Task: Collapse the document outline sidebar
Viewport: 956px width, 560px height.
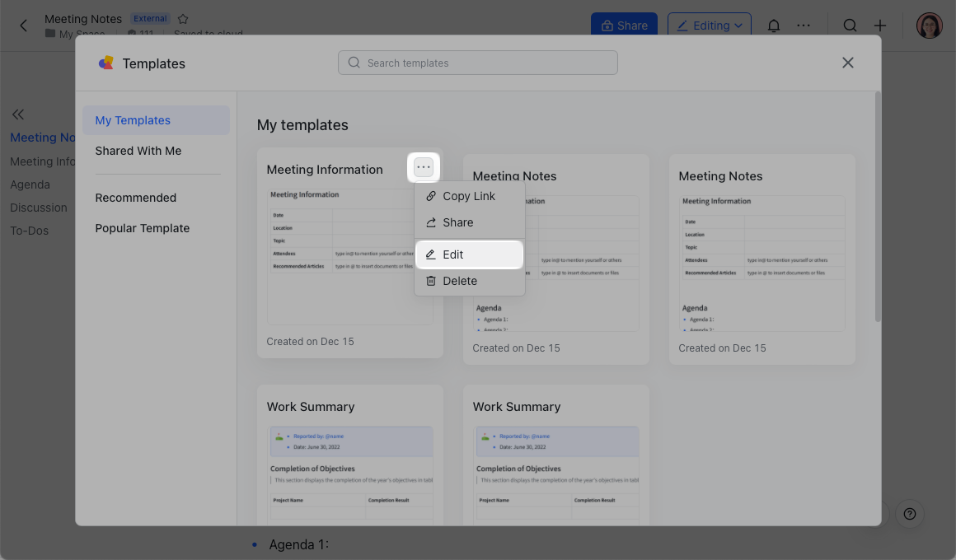Action: [18, 114]
